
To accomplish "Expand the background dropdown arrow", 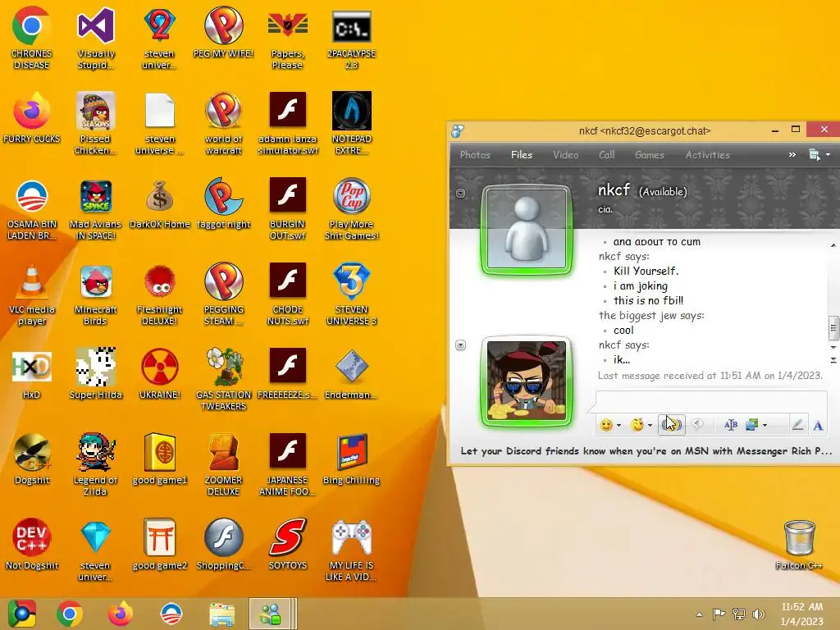I will [x=765, y=426].
